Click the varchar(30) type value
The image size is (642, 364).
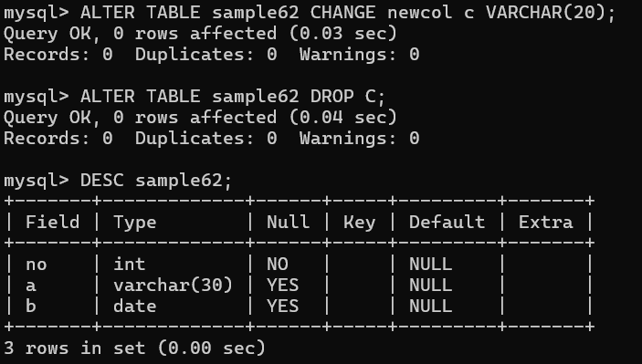click(x=173, y=285)
